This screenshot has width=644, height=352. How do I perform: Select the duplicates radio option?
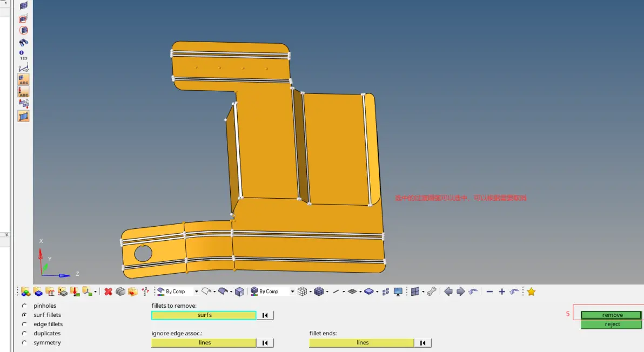[x=24, y=333]
